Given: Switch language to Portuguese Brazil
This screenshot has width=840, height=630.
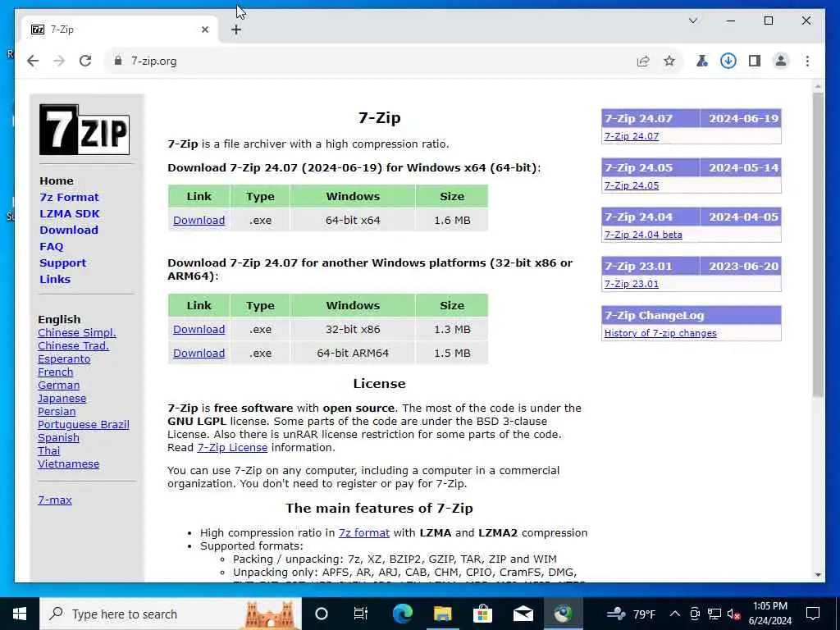Looking at the screenshot, I should point(83,425).
